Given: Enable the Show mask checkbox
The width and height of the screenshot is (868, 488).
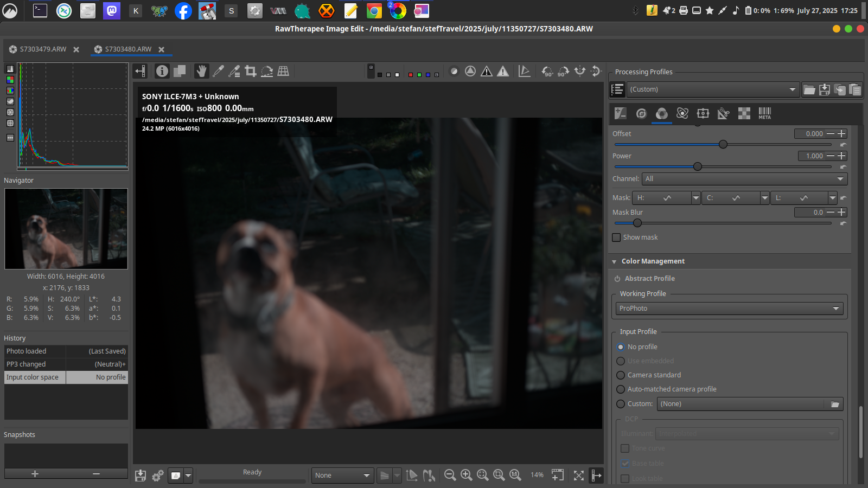Looking at the screenshot, I should click(x=616, y=237).
